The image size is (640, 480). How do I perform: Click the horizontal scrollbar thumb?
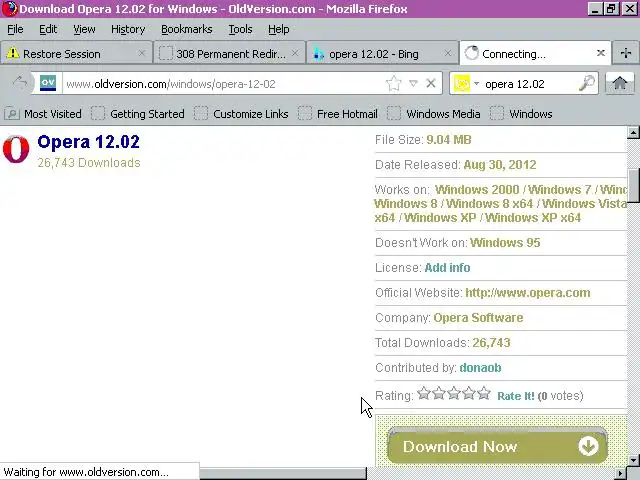coord(283,473)
